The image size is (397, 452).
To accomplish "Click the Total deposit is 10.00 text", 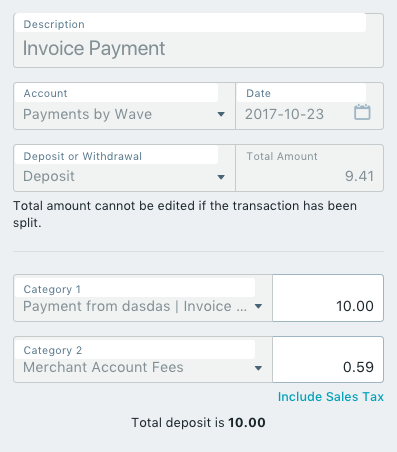I will 198,423.
